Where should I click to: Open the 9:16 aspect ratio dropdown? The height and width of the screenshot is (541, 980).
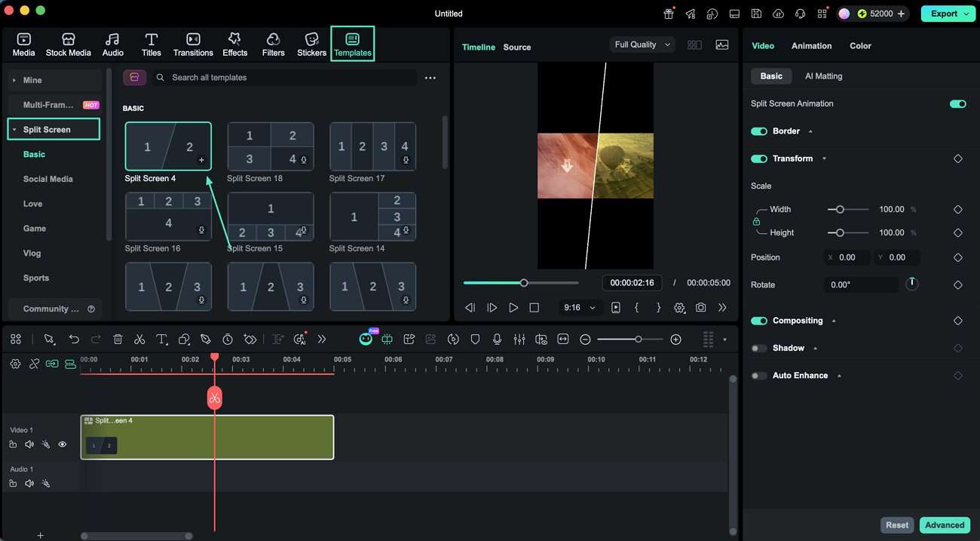click(580, 308)
